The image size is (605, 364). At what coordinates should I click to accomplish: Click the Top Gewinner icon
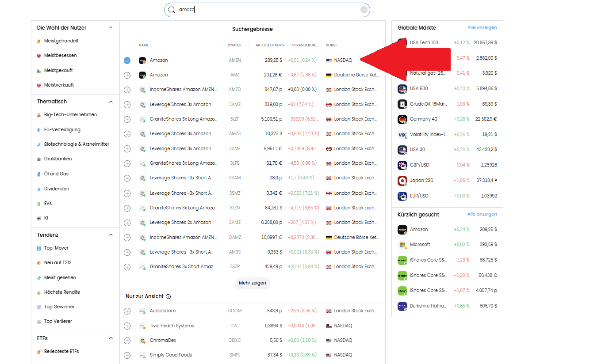[39, 307]
